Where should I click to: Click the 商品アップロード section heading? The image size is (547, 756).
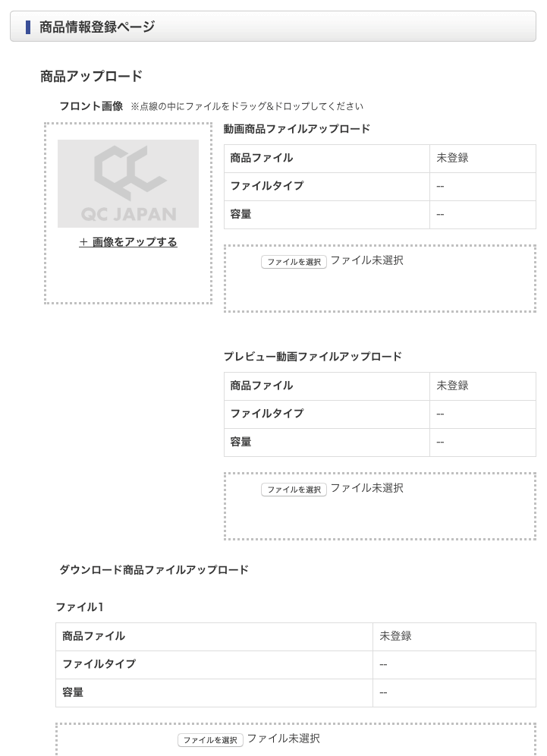[x=91, y=76]
